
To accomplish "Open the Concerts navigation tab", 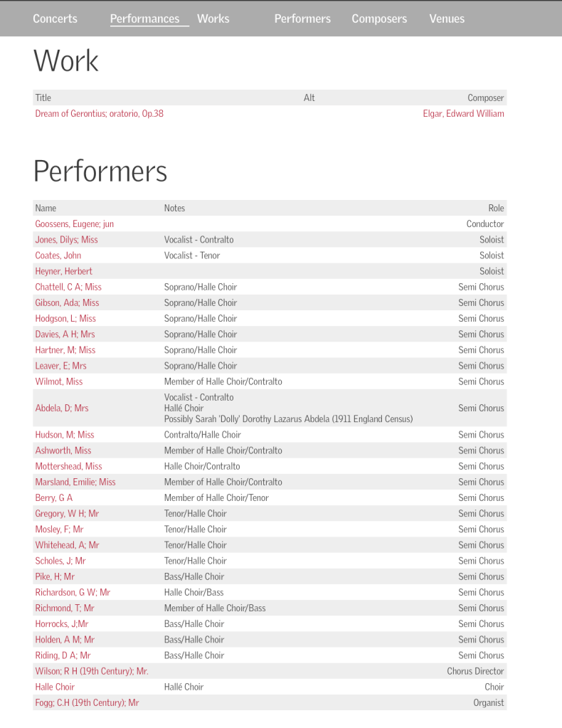I will (55, 19).
